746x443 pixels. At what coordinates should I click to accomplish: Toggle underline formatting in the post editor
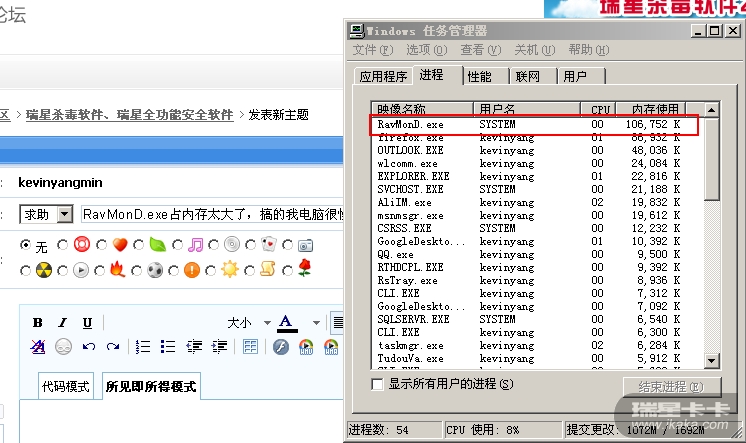(x=87, y=323)
